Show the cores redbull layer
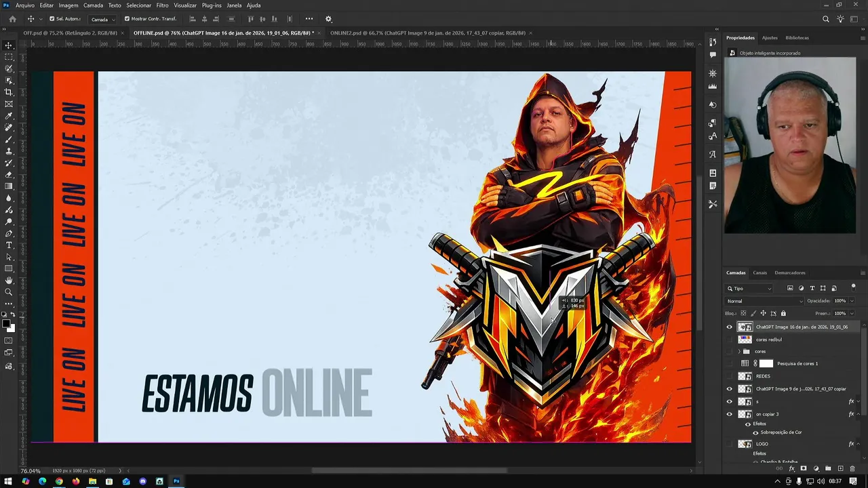 730,339
